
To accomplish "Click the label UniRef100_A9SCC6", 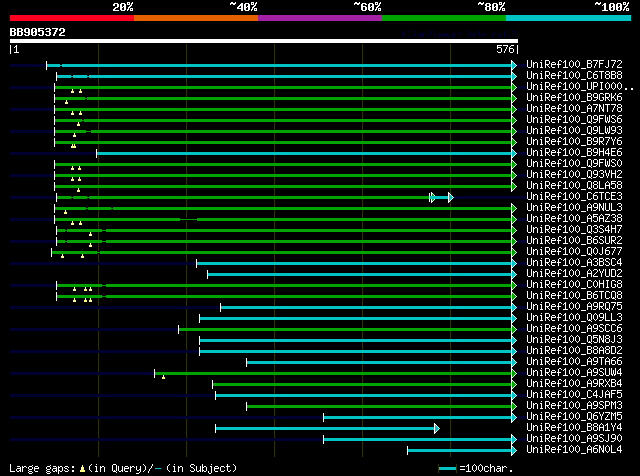I will [x=574, y=329].
